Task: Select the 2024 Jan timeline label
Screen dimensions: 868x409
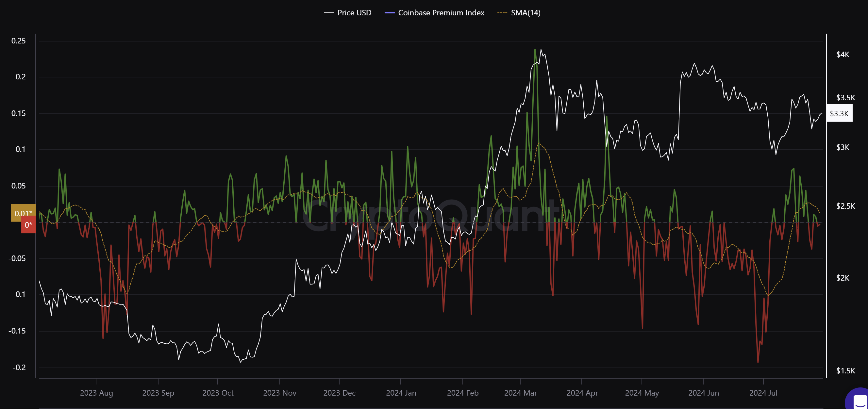Action: pos(401,393)
